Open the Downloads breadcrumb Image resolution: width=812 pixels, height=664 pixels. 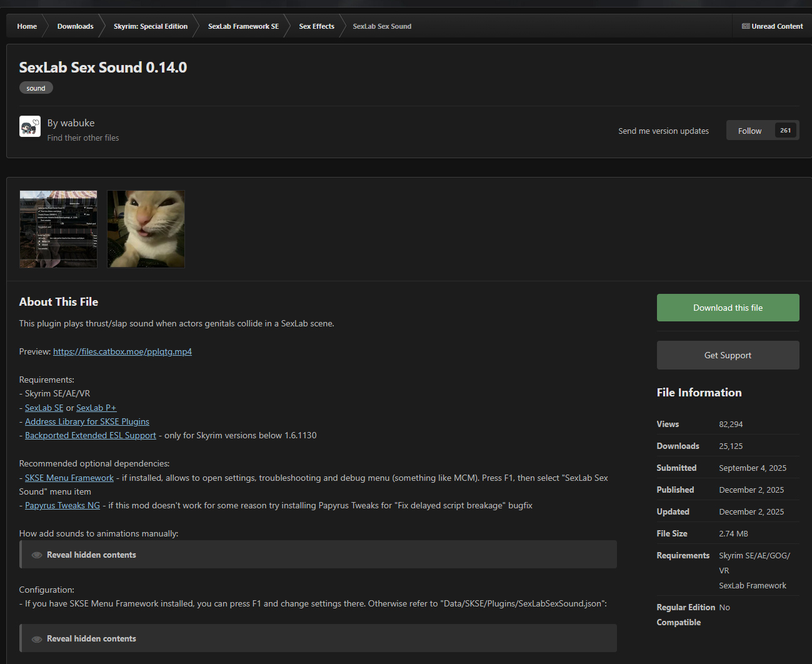pos(75,26)
